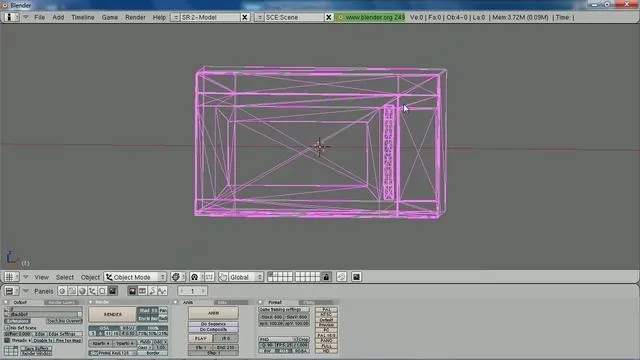
Task: Apply the PAL format preset
Action: [327, 309]
